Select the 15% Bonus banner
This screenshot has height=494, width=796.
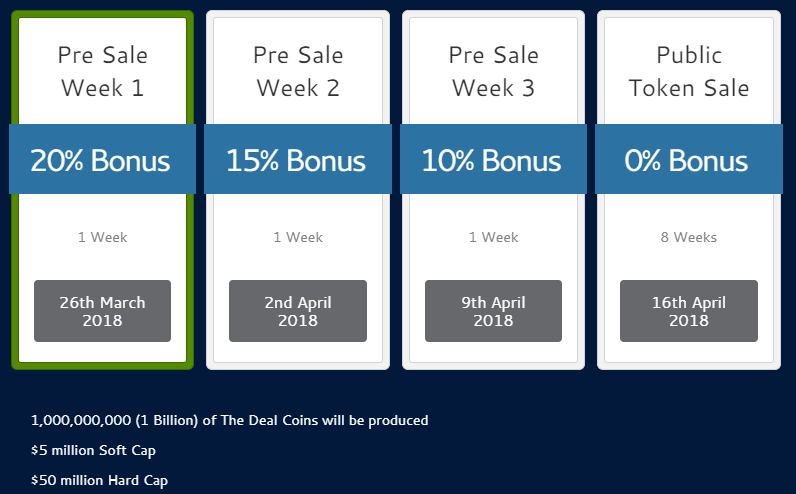point(298,159)
